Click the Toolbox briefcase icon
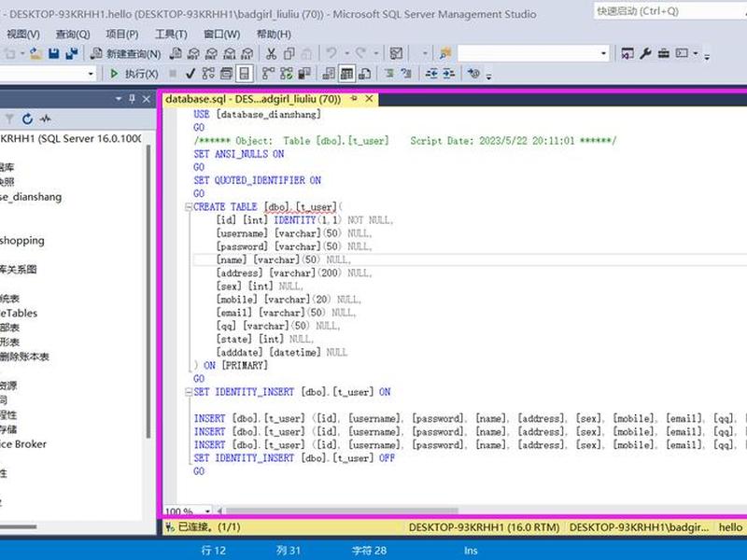 pyautogui.click(x=664, y=53)
